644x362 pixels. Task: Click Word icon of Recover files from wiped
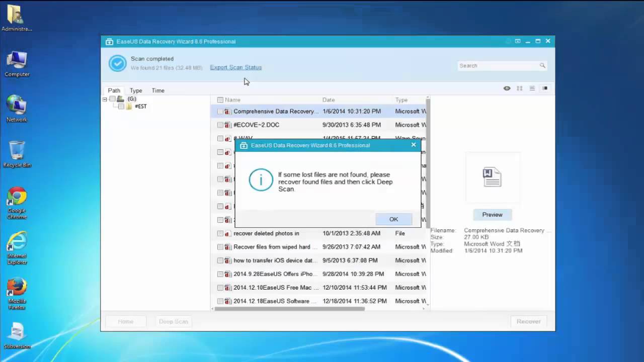click(228, 247)
